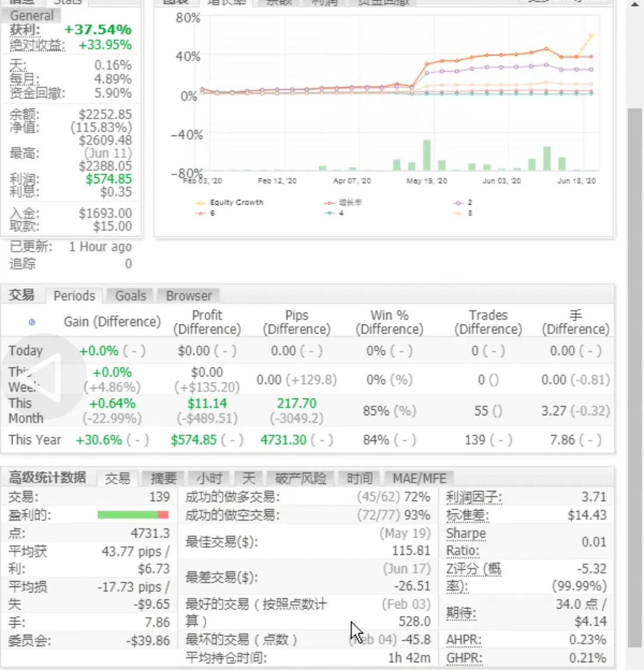The height and width of the screenshot is (670, 644).
Task: Open the Browser tab
Action: pyautogui.click(x=189, y=296)
